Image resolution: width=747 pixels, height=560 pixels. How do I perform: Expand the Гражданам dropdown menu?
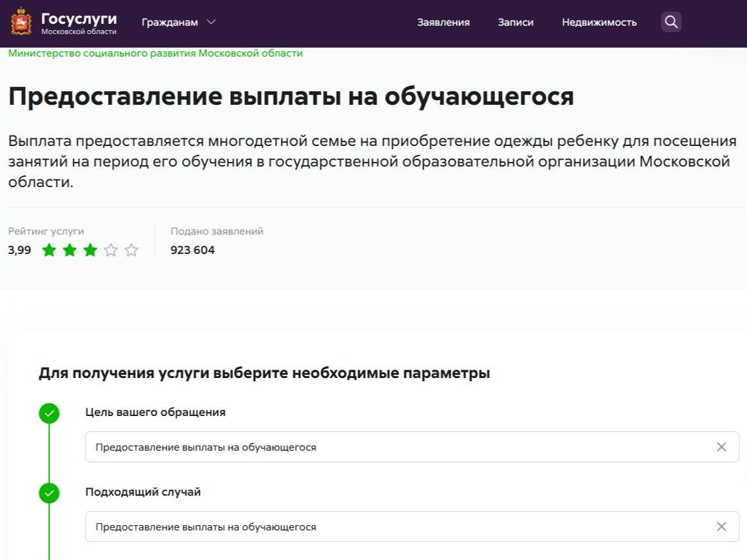coord(180,21)
